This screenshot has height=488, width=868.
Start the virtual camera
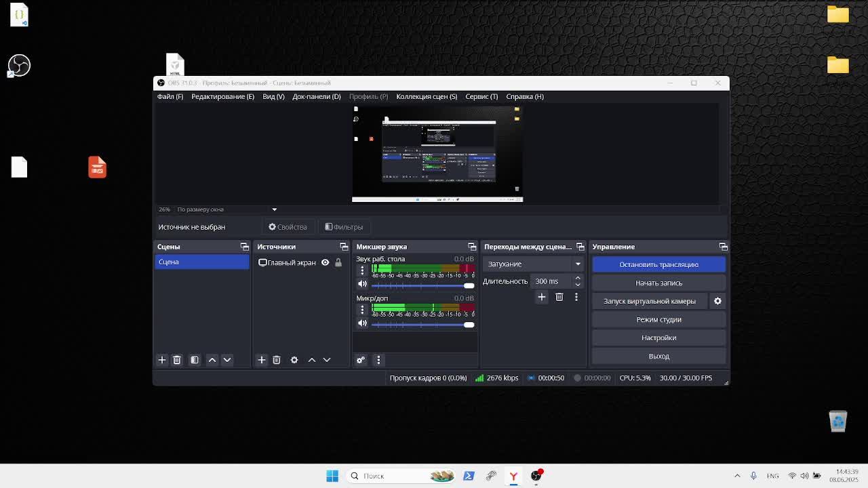tap(650, 301)
